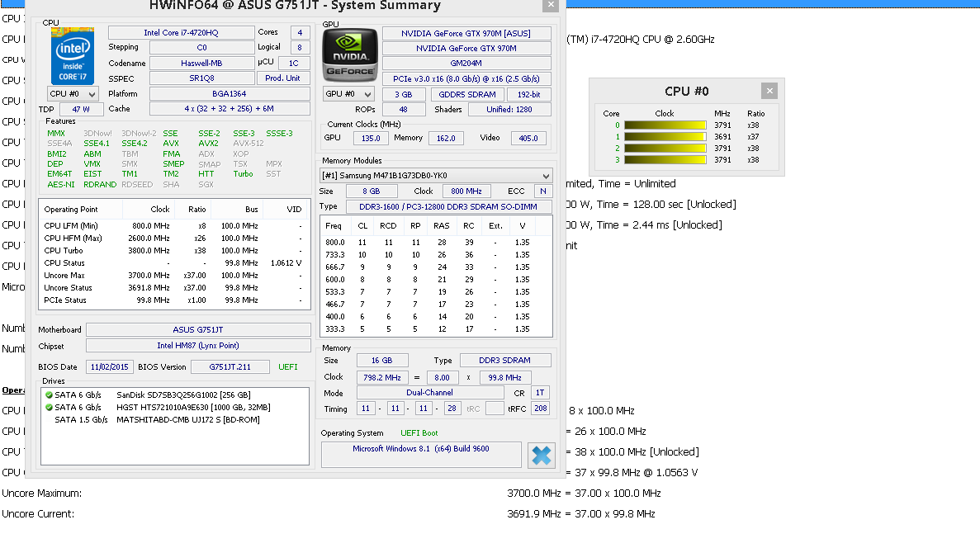Click the blue X close icon near Operating System

click(542, 456)
